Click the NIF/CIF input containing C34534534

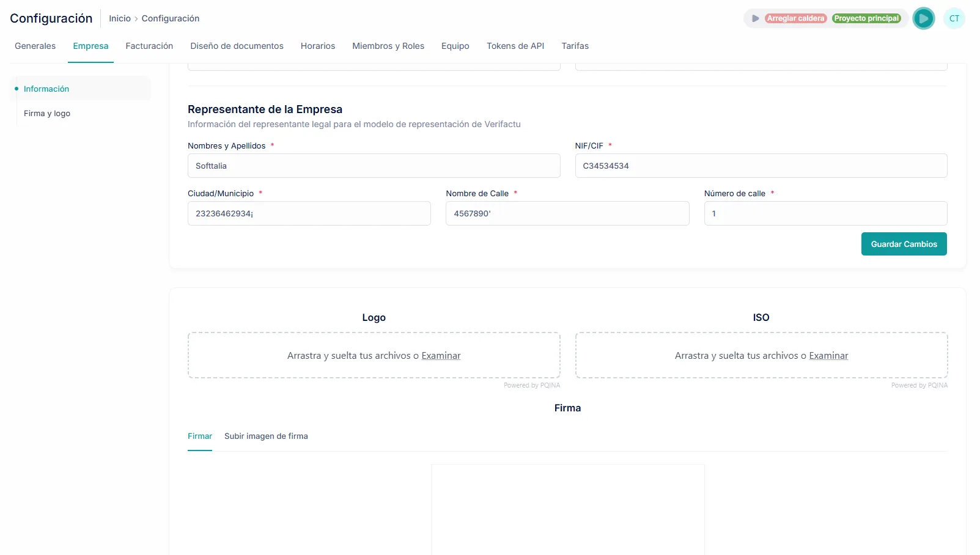point(761,166)
